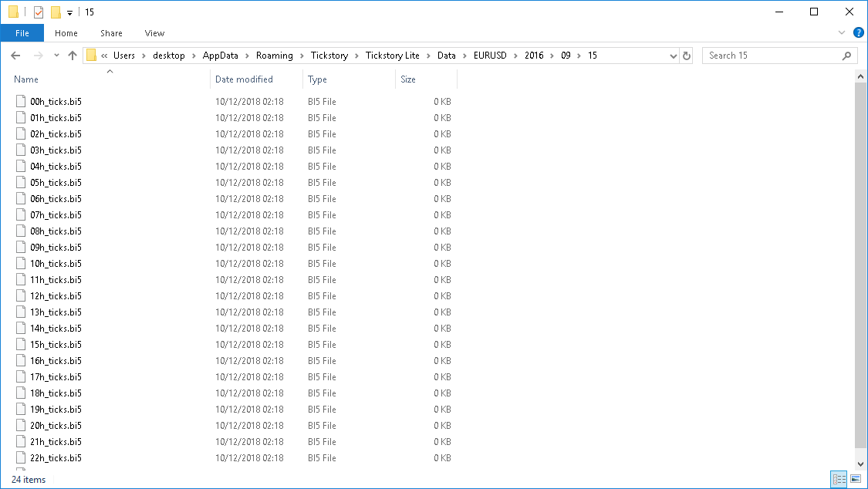Click the scrollbar up arrow

[x=860, y=76]
